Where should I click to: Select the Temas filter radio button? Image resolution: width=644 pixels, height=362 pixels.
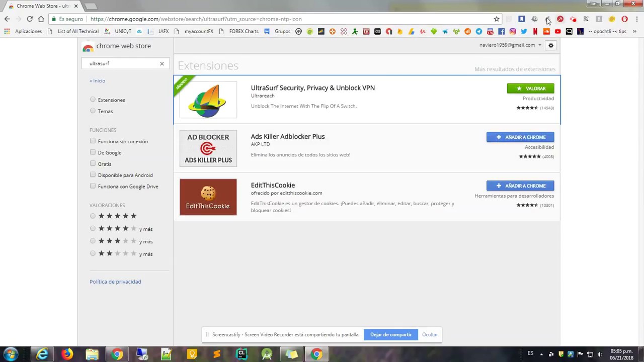[x=93, y=111]
